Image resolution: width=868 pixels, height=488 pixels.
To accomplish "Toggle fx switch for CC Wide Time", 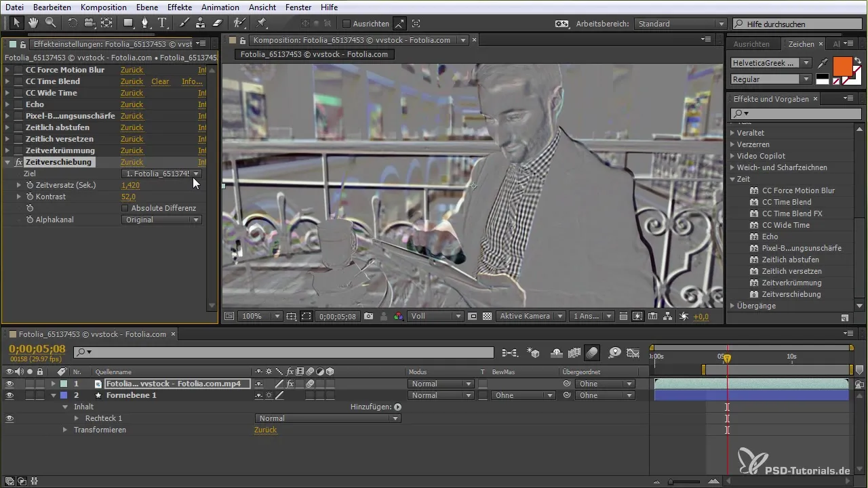I will pos(18,93).
